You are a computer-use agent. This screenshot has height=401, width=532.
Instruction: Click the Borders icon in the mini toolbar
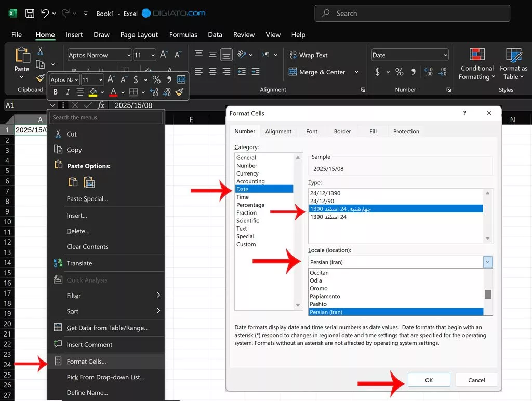(134, 92)
